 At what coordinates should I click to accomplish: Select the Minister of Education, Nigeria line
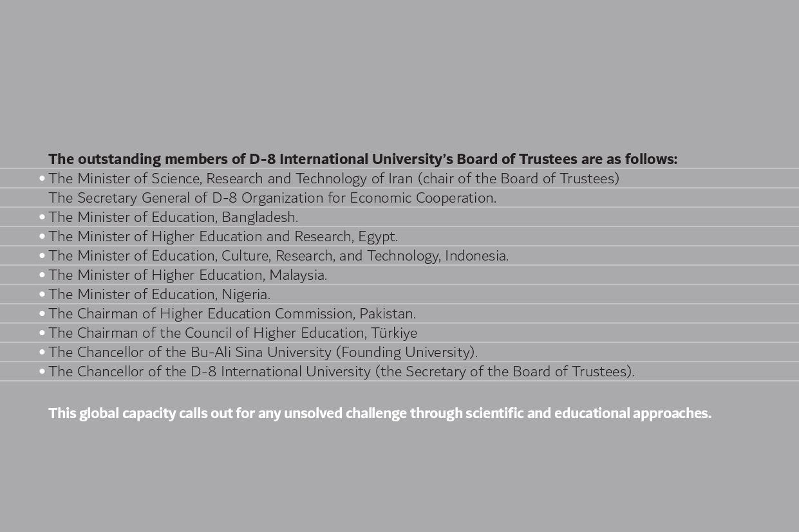[x=160, y=294]
